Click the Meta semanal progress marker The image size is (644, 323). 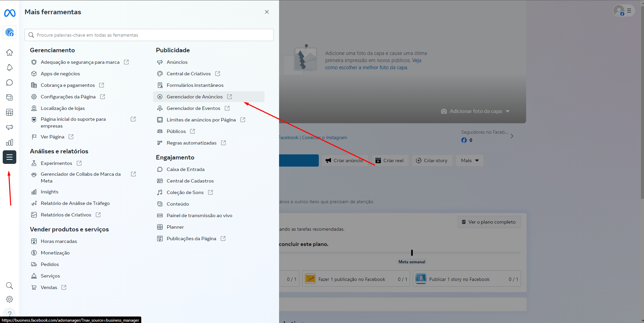click(x=412, y=253)
